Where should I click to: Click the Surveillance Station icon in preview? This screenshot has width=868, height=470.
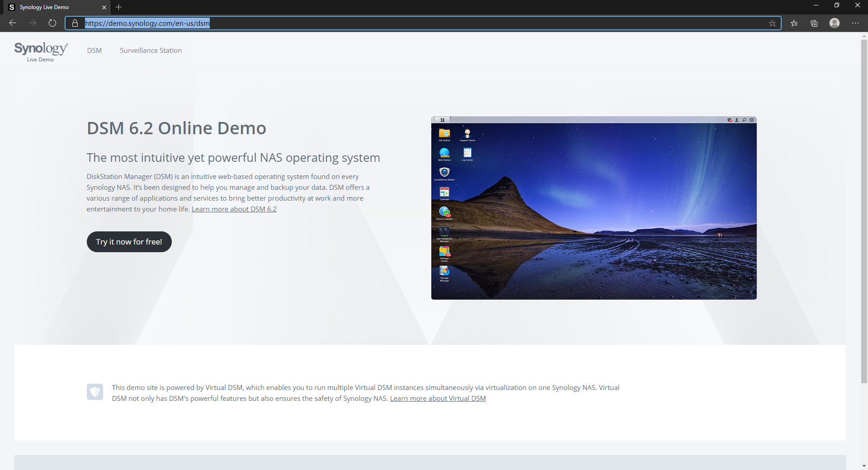(444, 174)
